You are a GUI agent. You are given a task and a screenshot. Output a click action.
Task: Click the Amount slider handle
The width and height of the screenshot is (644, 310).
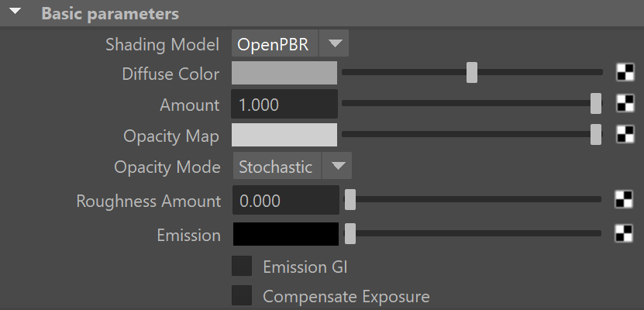coord(595,104)
